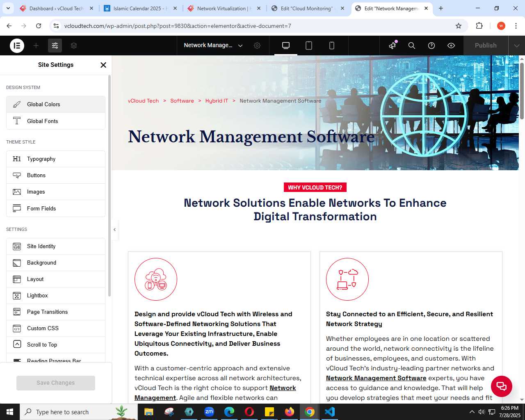Viewport: 525px width, 420px height.
Task: Open the Structure layers icon
Action: (74, 46)
